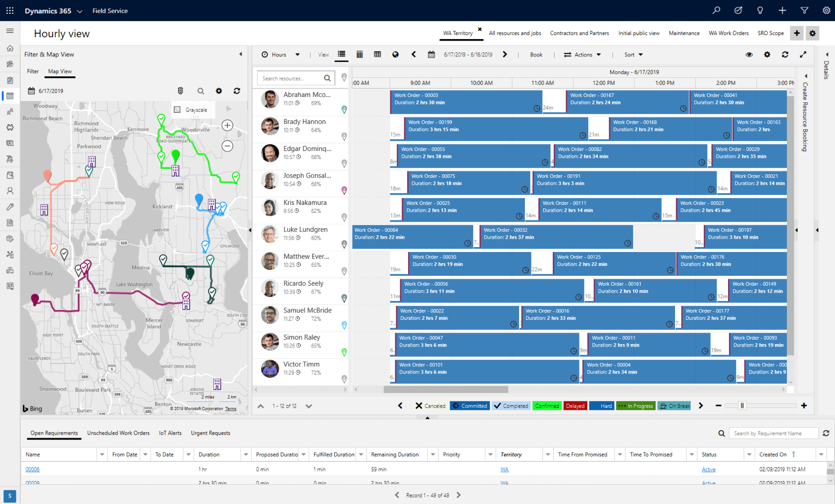The height and width of the screenshot is (504, 835).
Task: Open the map globe view icon
Action: coord(395,54)
